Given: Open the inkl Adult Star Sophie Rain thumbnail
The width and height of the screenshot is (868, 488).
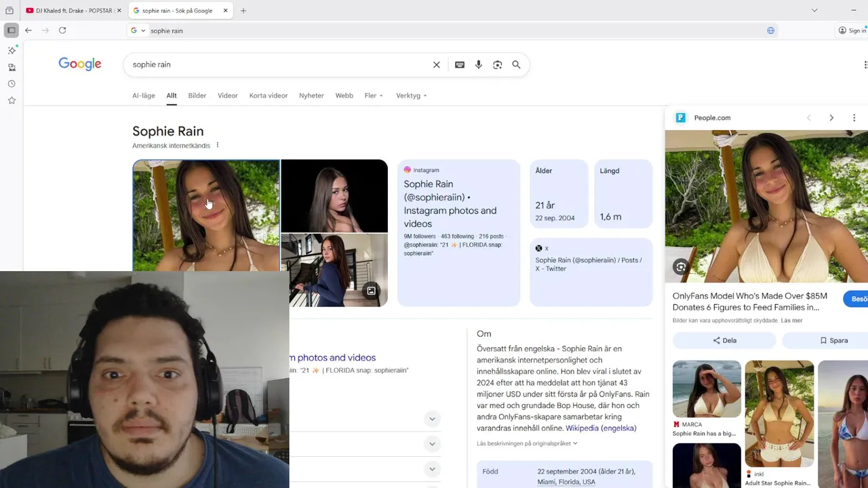Looking at the screenshot, I should (x=779, y=414).
